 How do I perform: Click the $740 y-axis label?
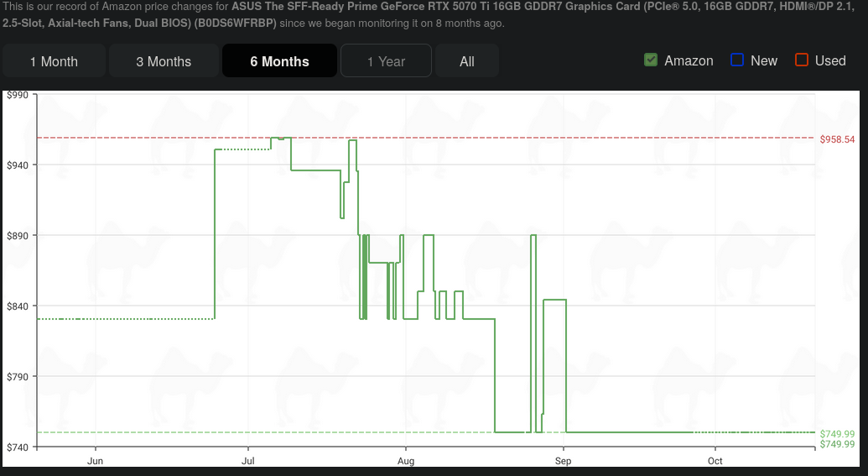pyautogui.click(x=17, y=447)
